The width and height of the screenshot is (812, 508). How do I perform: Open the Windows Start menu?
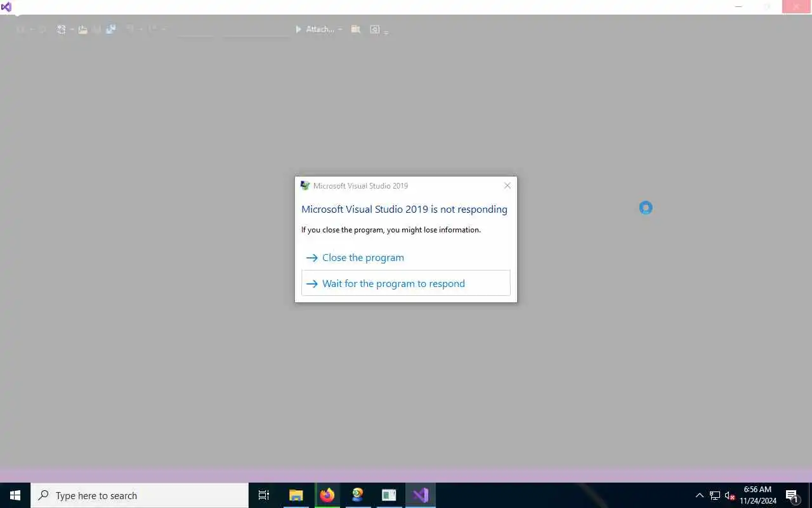click(x=15, y=495)
